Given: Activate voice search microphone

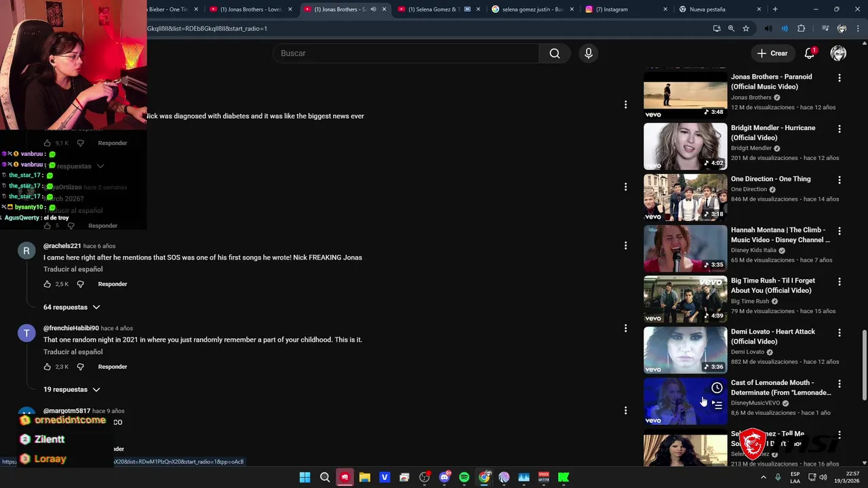Looking at the screenshot, I should tap(589, 54).
